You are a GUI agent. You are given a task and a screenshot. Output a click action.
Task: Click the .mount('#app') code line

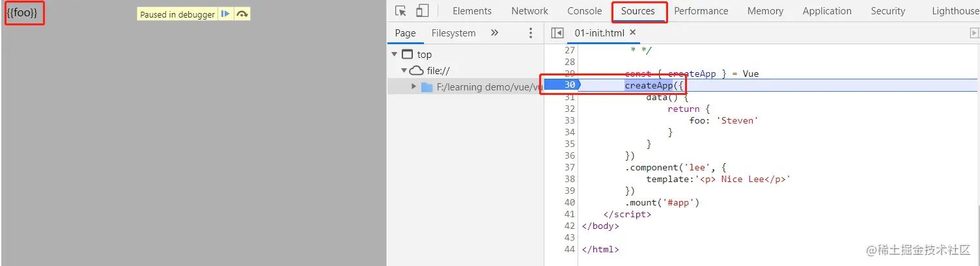662,202
